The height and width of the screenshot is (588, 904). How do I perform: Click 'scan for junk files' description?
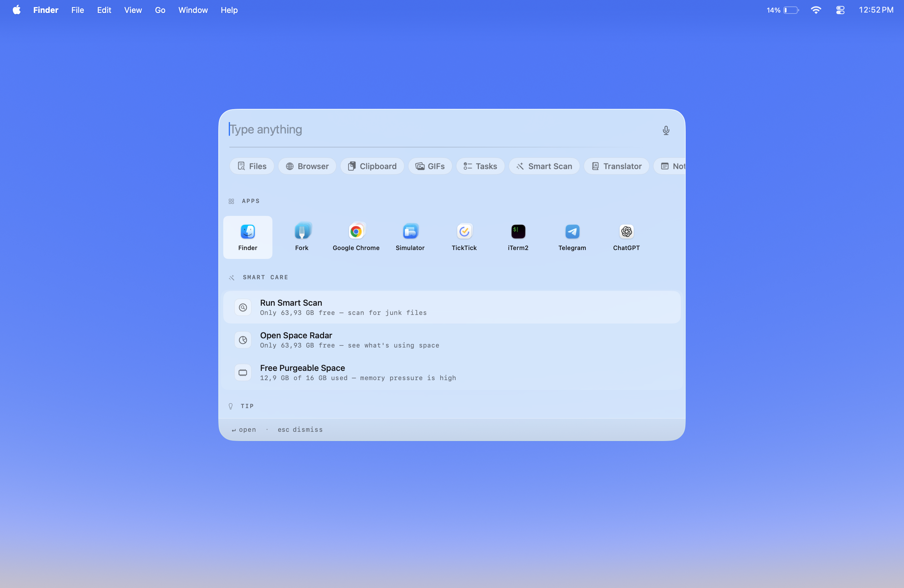click(x=387, y=313)
